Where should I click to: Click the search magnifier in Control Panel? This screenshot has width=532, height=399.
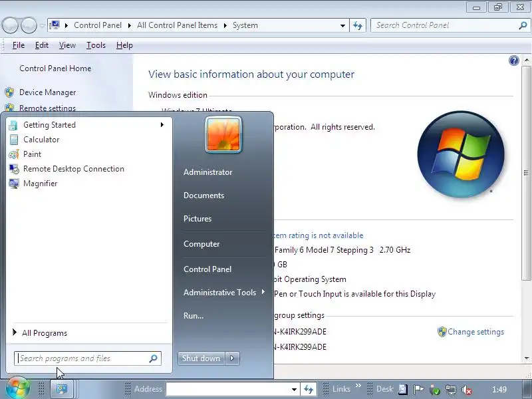click(523, 25)
